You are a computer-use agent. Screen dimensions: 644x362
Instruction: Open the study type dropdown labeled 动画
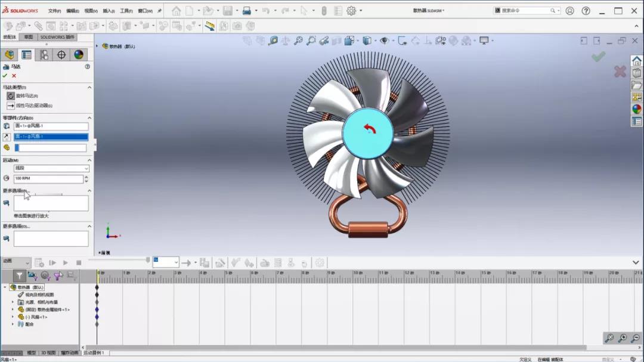(x=16, y=262)
